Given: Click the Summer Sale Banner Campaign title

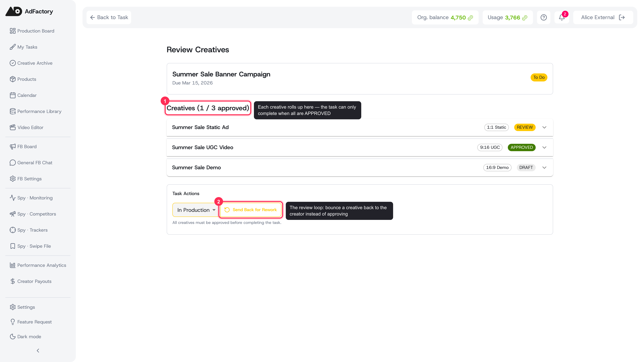Looking at the screenshot, I should [221, 74].
